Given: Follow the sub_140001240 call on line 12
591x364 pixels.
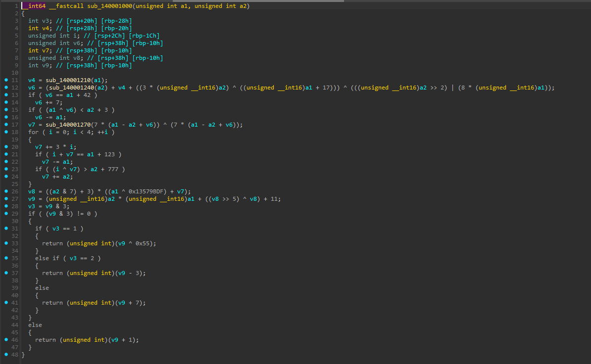Looking at the screenshot, I should [72, 88].
